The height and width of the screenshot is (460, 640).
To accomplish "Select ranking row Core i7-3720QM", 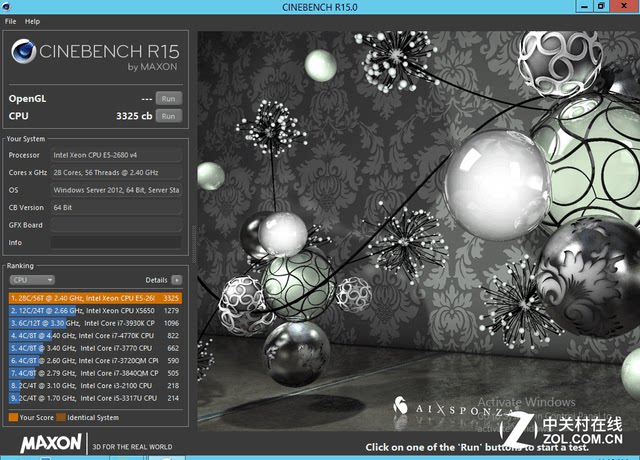I will (x=95, y=361).
